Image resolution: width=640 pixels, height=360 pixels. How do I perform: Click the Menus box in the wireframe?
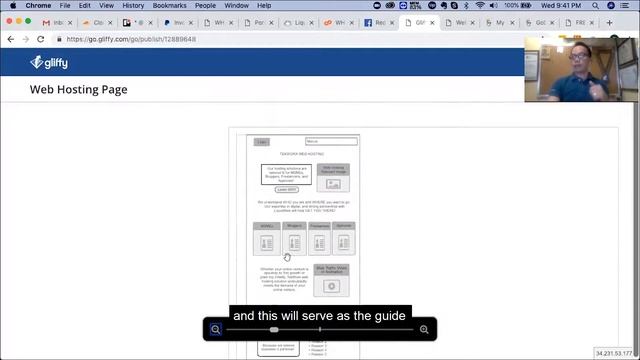[331, 141]
